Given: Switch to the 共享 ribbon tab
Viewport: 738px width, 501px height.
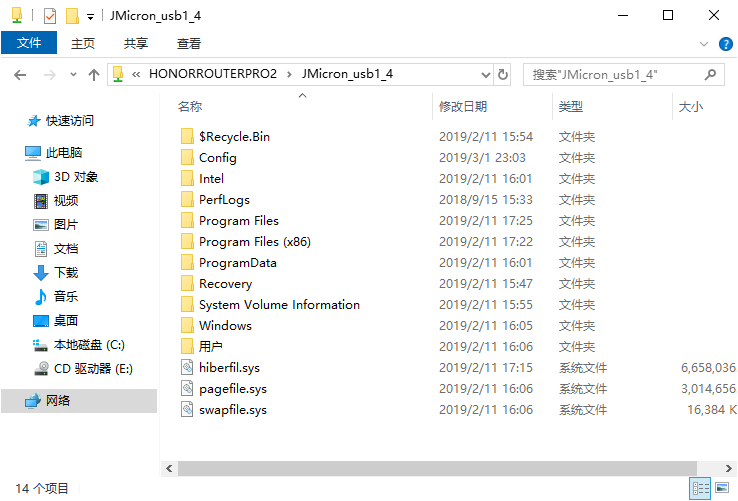Looking at the screenshot, I should (x=136, y=43).
